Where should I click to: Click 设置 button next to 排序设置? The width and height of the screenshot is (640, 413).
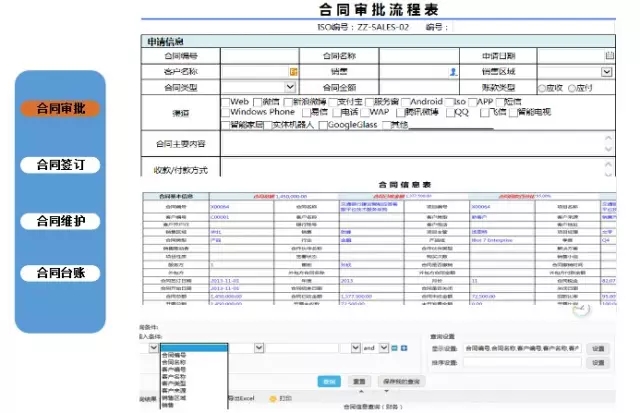[x=598, y=363]
